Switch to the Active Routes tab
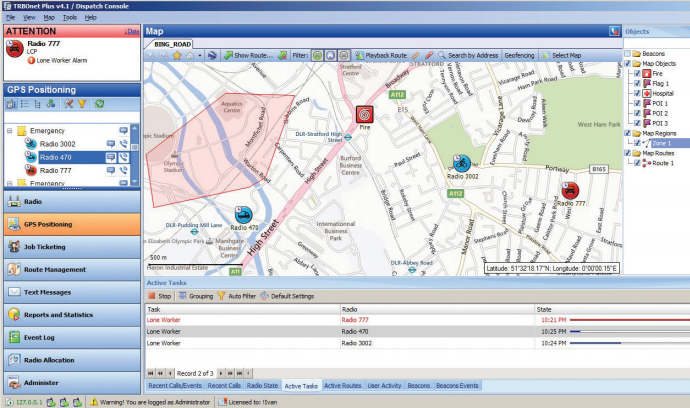The image size is (690, 408). (x=342, y=386)
